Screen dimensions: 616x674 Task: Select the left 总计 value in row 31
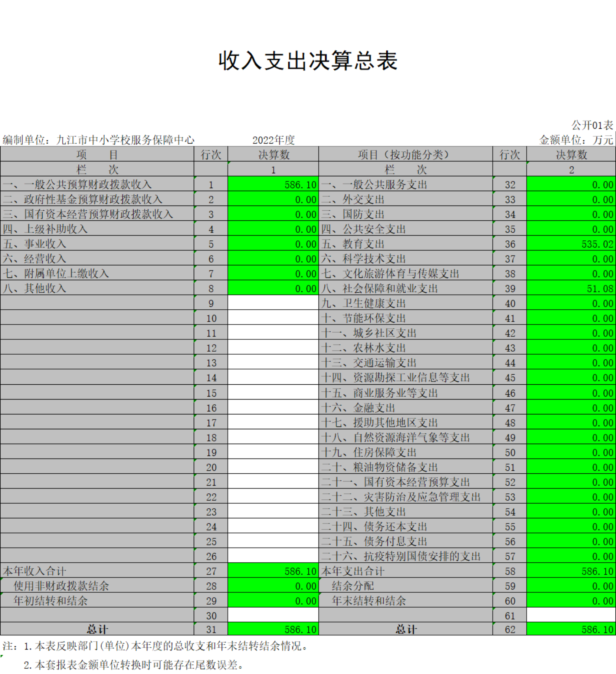click(x=273, y=629)
